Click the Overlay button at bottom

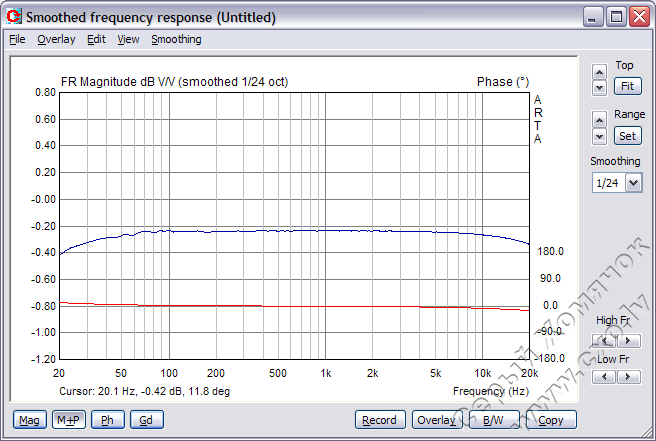437,420
